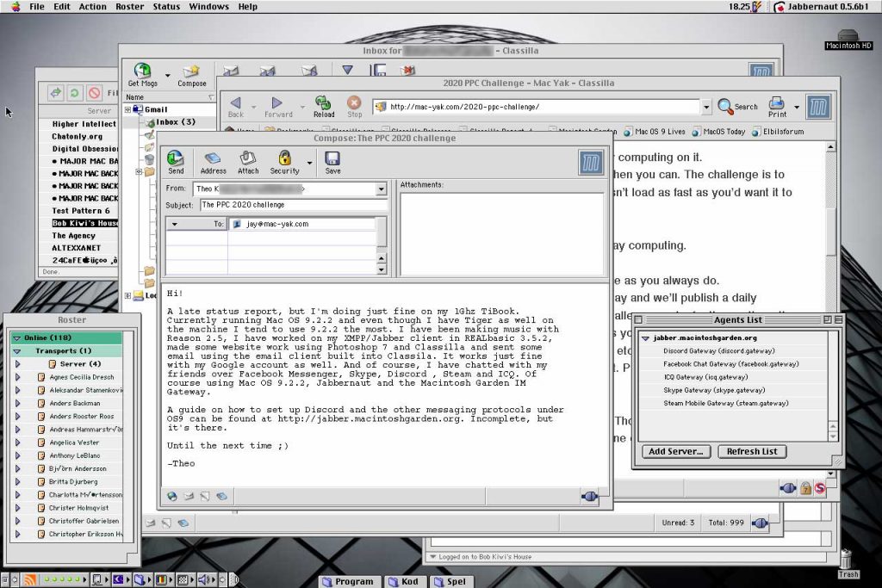This screenshot has width=882, height=588.
Task: Compose a new message from Inbox toolbar
Action: (192, 75)
